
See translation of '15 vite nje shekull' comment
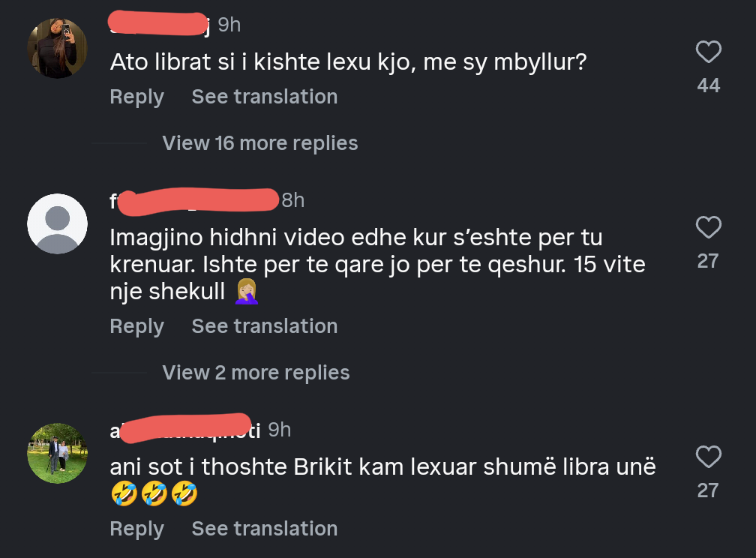point(264,326)
